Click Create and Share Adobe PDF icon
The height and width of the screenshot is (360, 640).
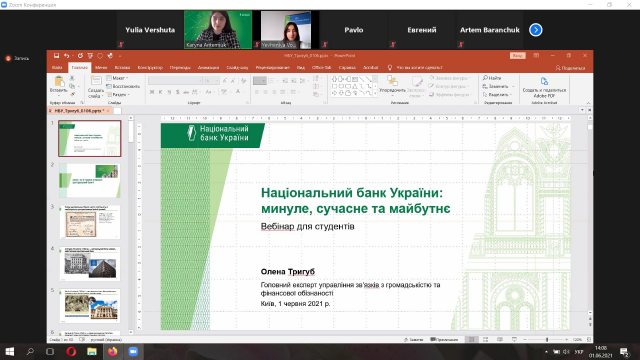coord(544,82)
